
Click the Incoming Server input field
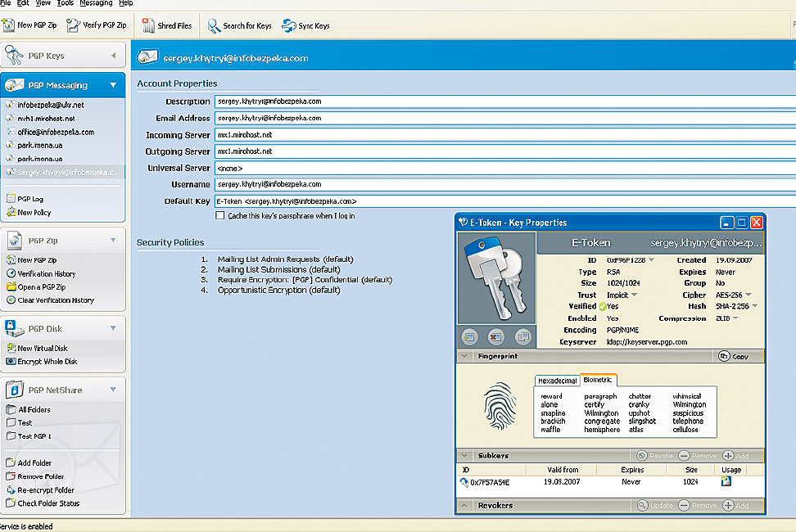click(504, 135)
